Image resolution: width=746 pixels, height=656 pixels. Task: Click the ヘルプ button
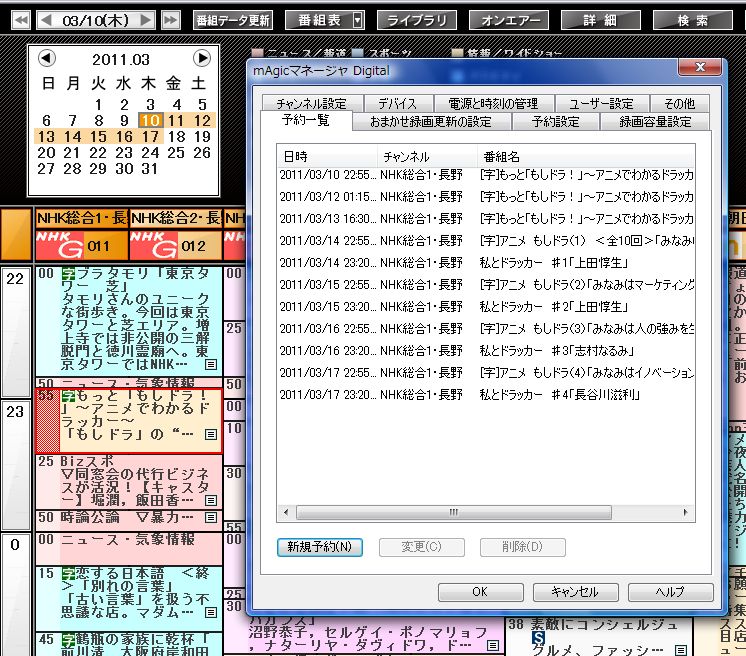pyautogui.click(x=670, y=592)
